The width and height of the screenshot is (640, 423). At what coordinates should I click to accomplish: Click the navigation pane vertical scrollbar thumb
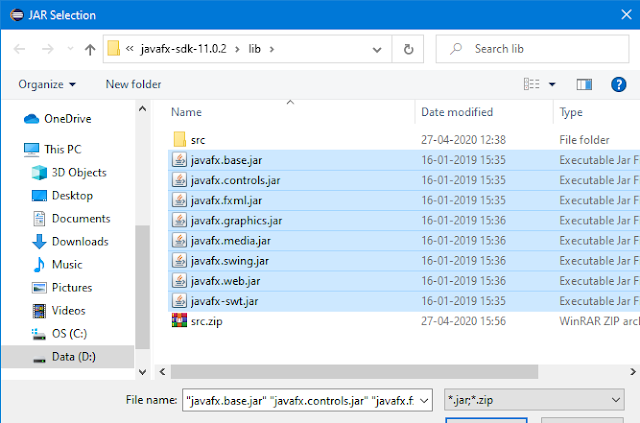[x=142, y=287]
